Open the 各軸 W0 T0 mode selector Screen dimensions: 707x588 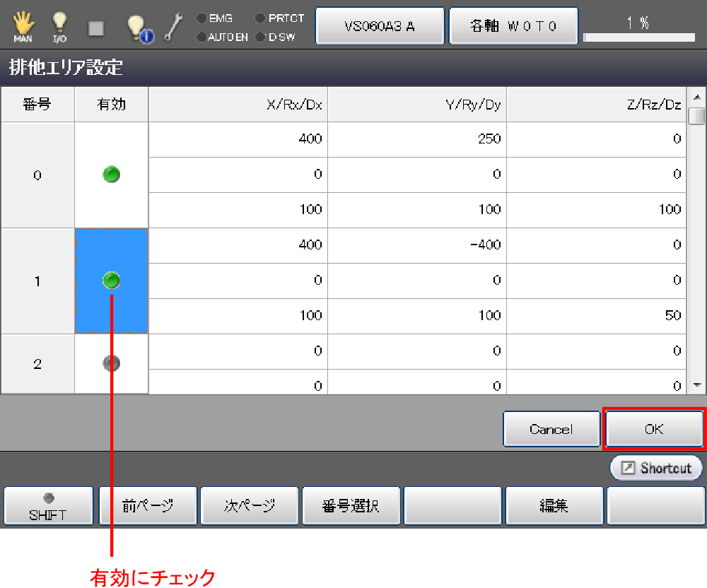[x=514, y=26]
